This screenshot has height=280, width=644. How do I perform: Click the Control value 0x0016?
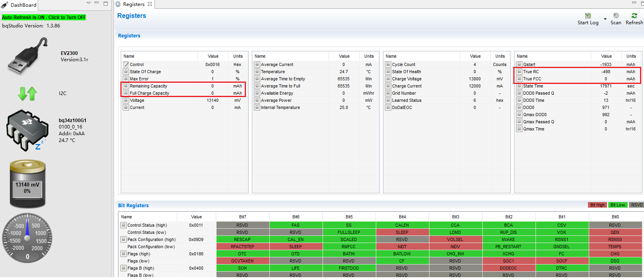pos(213,64)
